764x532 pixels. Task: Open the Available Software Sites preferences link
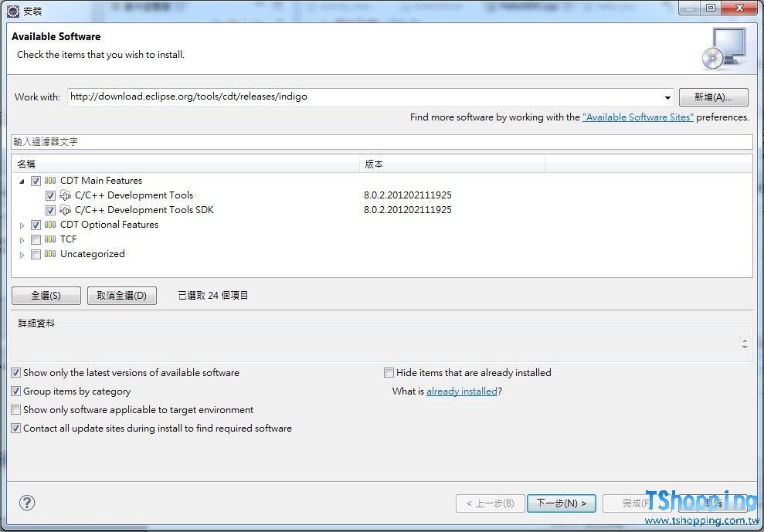[x=638, y=117]
